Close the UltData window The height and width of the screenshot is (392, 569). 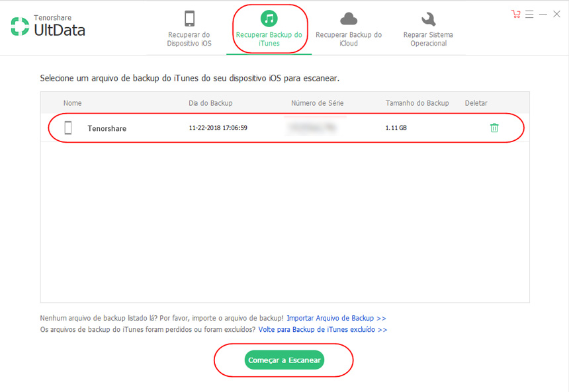pyautogui.click(x=556, y=14)
